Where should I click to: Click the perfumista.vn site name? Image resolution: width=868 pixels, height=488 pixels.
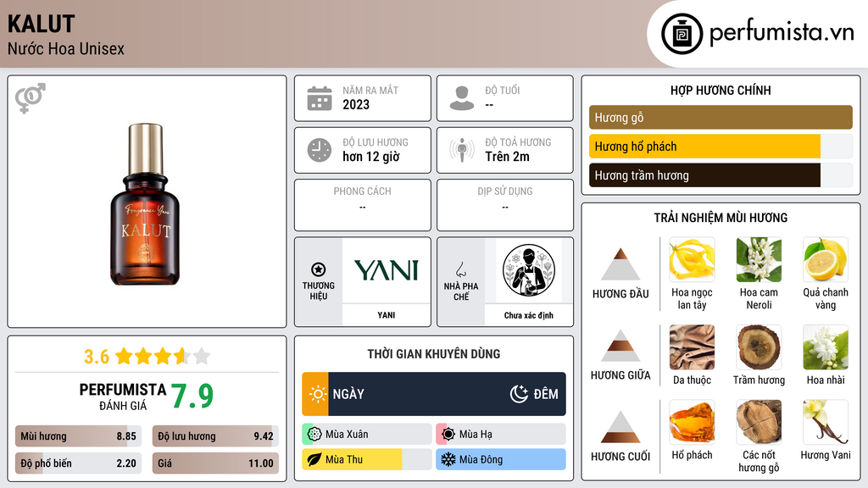[782, 33]
